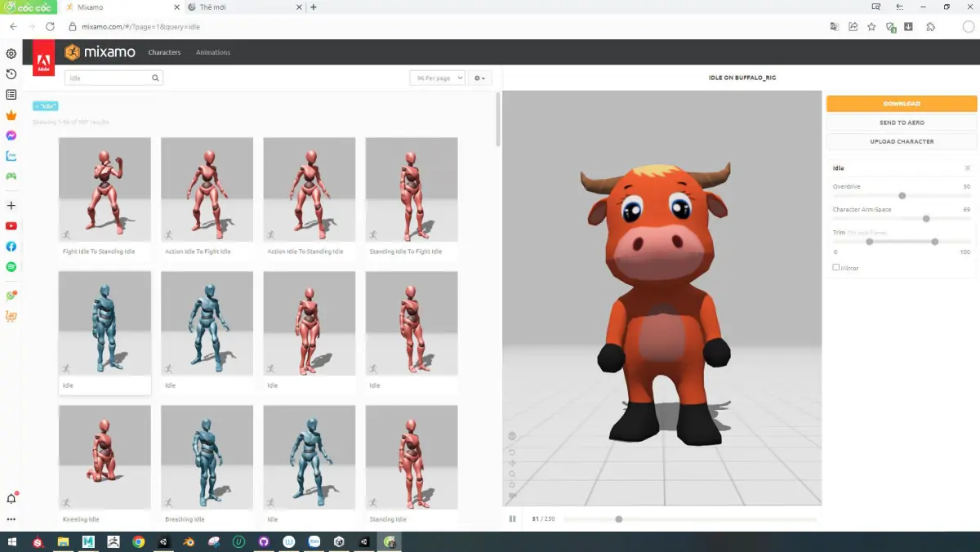Open a new browser tab
Image resolution: width=980 pixels, height=552 pixels.
(x=314, y=7)
